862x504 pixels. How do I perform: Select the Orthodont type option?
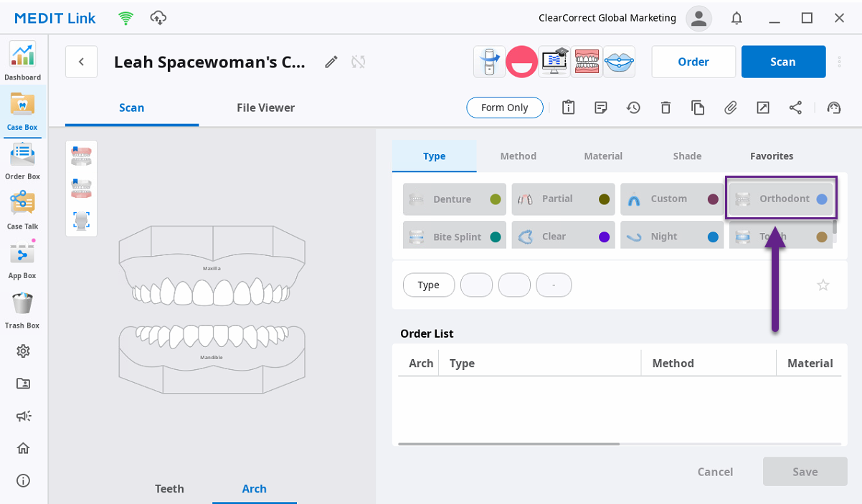tap(781, 199)
